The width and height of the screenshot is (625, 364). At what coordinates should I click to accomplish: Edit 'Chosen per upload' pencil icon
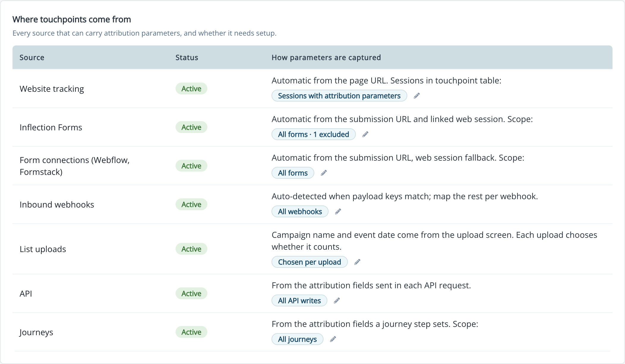point(357,262)
